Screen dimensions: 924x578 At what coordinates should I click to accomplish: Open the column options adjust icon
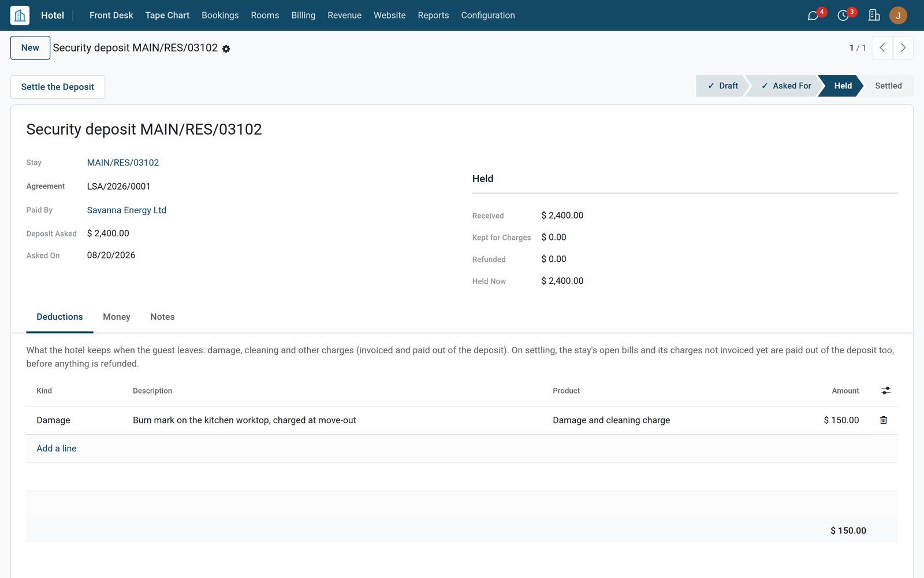tap(886, 391)
